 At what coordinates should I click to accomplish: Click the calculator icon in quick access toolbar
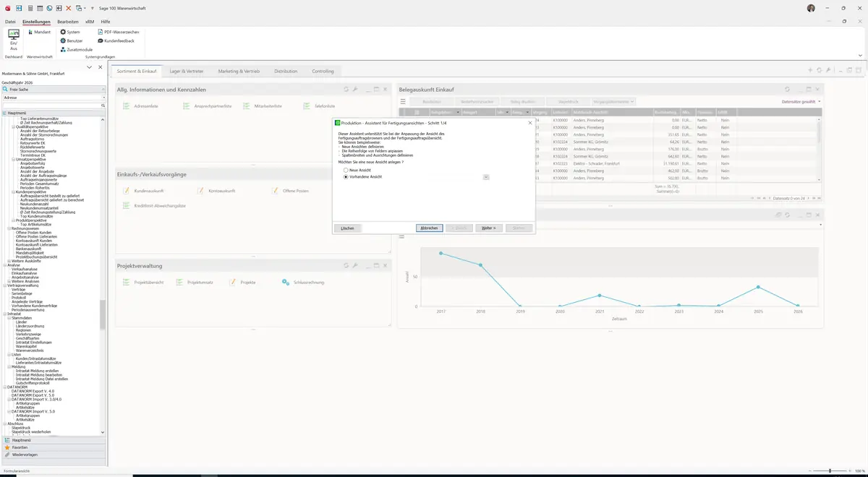(29, 7)
